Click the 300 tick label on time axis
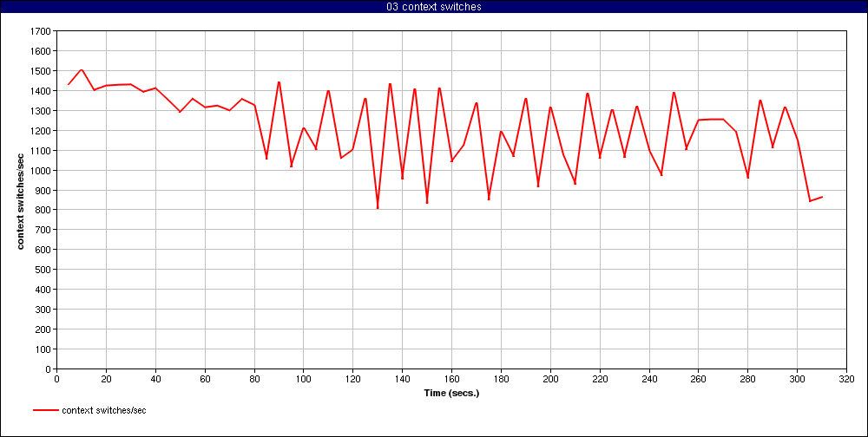 click(797, 380)
